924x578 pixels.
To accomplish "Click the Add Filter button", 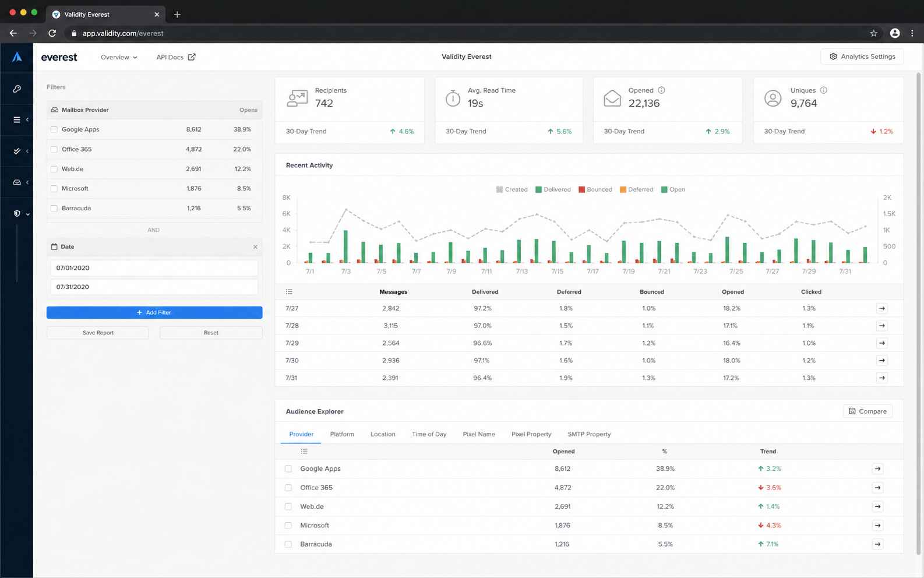I will pyautogui.click(x=154, y=313).
